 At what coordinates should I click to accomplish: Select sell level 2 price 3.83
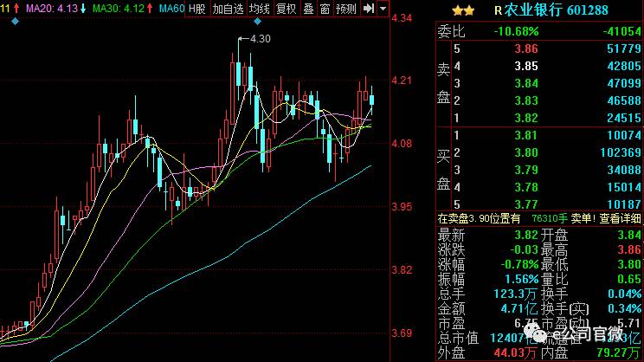(526, 100)
